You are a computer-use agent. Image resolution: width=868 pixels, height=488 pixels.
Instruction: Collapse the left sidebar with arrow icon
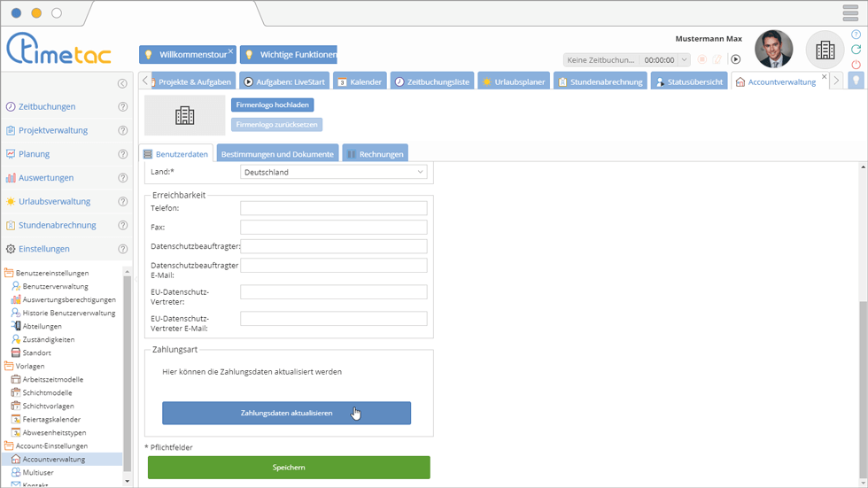tap(122, 83)
